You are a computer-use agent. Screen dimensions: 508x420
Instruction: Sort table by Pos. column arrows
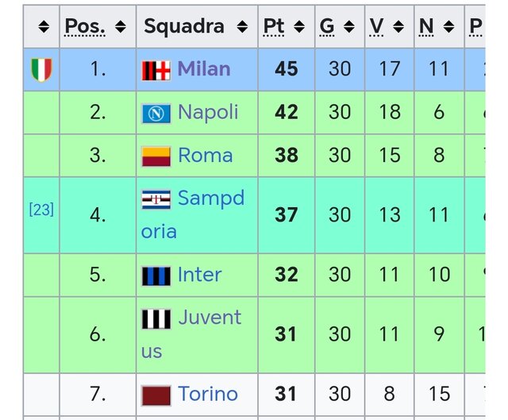tap(121, 26)
